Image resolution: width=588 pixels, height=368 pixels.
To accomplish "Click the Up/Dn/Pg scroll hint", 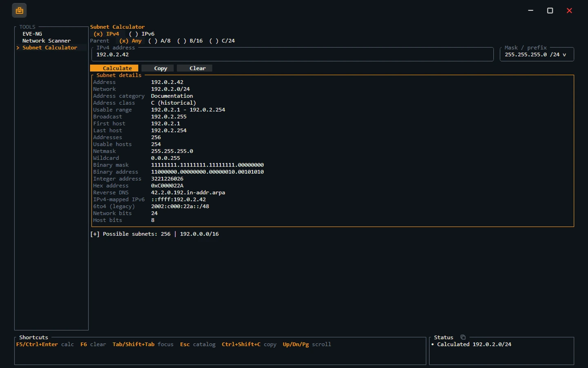I will coord(307,344).
